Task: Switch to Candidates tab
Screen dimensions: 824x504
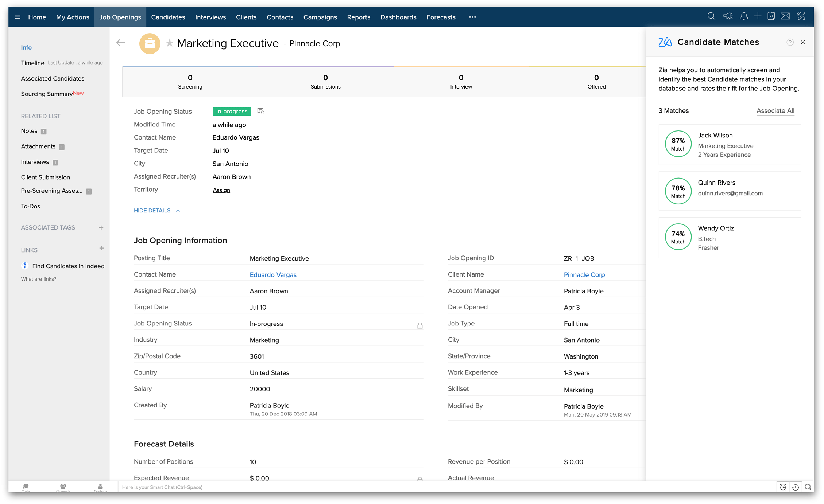Action: point(168,17)
